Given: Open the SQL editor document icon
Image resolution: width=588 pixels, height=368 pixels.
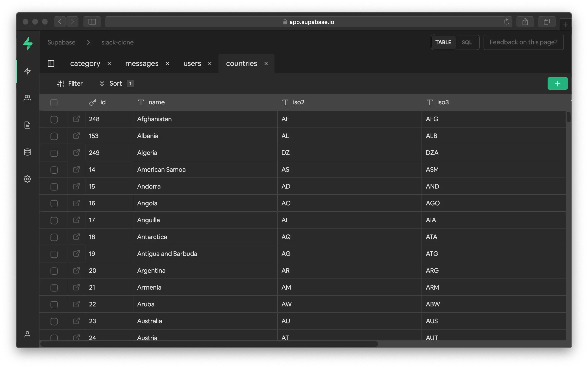Looking at the screenshot, I should pos(27,125).
